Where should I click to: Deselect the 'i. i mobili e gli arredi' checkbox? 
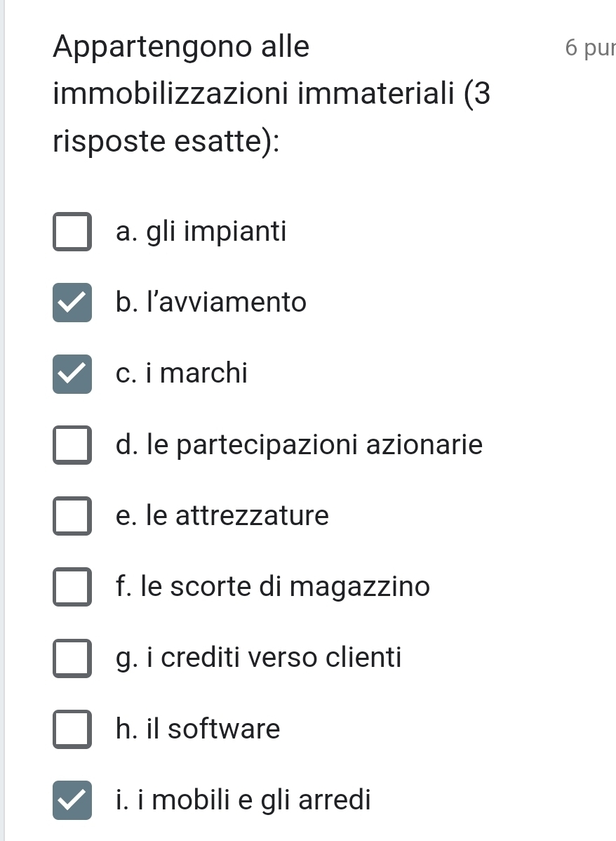(x=72, y=800)
